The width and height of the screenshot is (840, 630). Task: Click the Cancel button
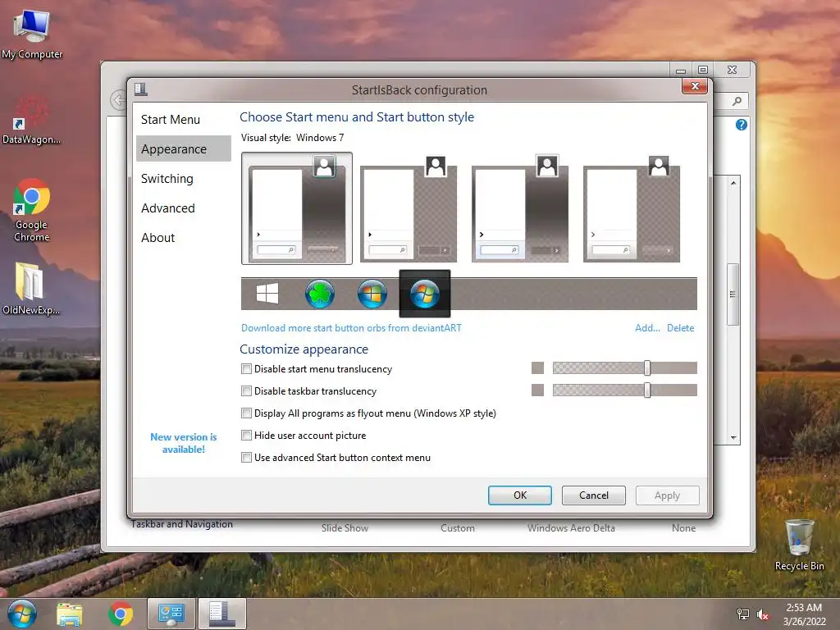point(594,495)
